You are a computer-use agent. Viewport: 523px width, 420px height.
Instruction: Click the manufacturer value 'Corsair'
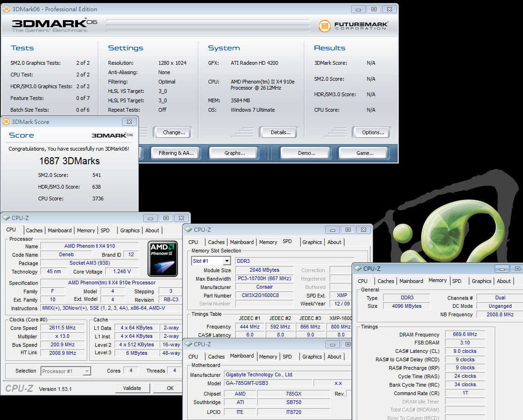click(x=264, y=287)
